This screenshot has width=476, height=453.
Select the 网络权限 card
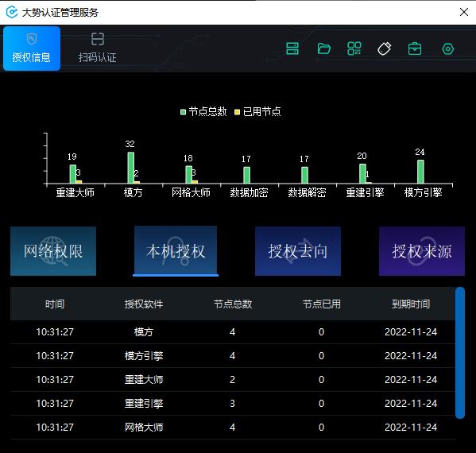coord(53,251)
